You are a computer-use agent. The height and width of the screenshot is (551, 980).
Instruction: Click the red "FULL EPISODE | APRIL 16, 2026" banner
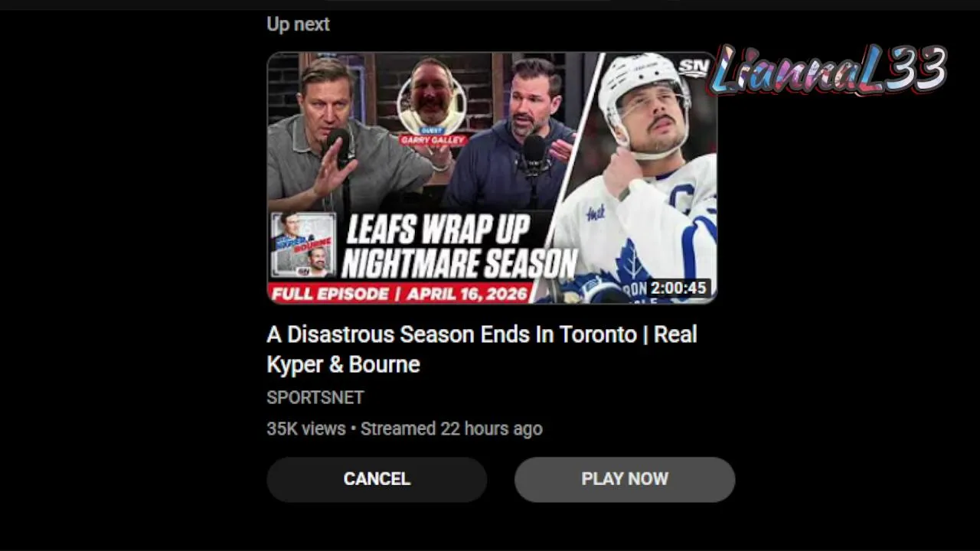pyautogui.click(x=399, y=293)
